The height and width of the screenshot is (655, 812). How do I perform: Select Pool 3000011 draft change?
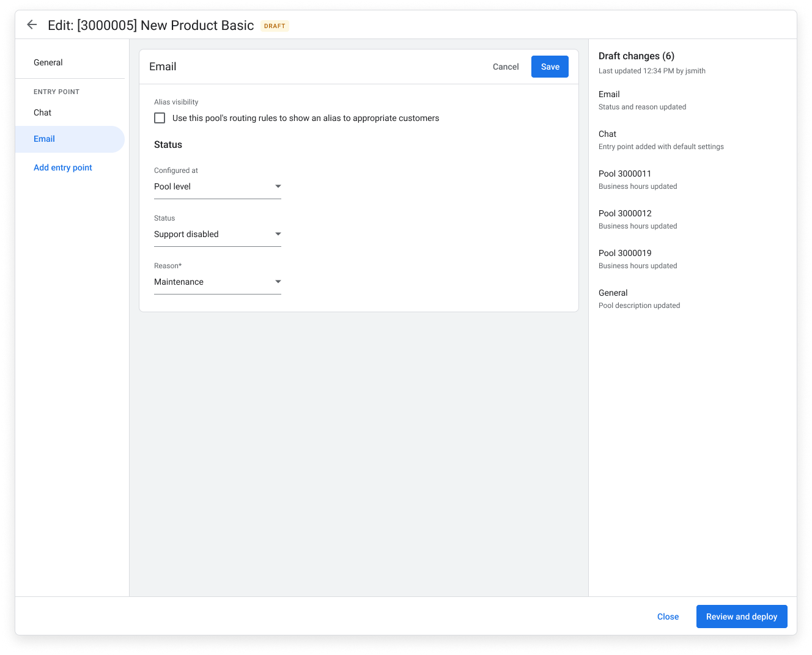click(638, 180)
